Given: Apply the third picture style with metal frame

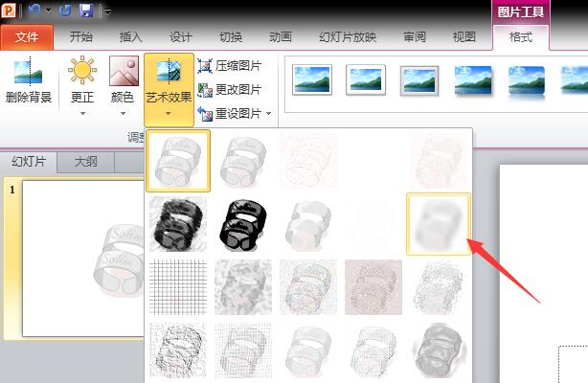Looking at the screenshot, I should 419,80.
